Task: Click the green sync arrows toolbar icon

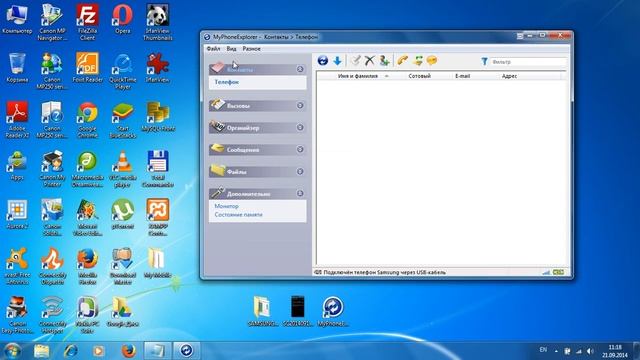Action: point(418,61)
